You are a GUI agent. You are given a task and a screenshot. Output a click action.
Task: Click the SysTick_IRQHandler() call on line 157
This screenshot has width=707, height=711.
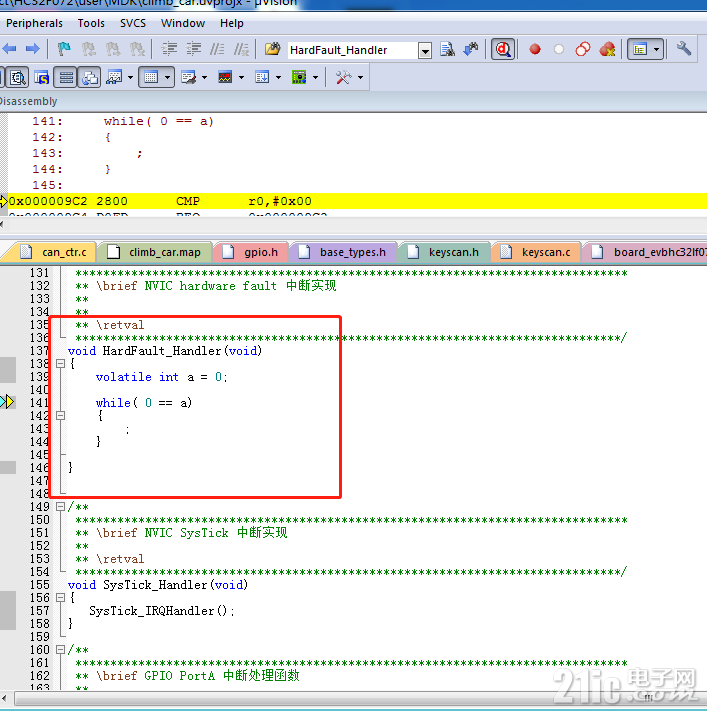(162, 611)
